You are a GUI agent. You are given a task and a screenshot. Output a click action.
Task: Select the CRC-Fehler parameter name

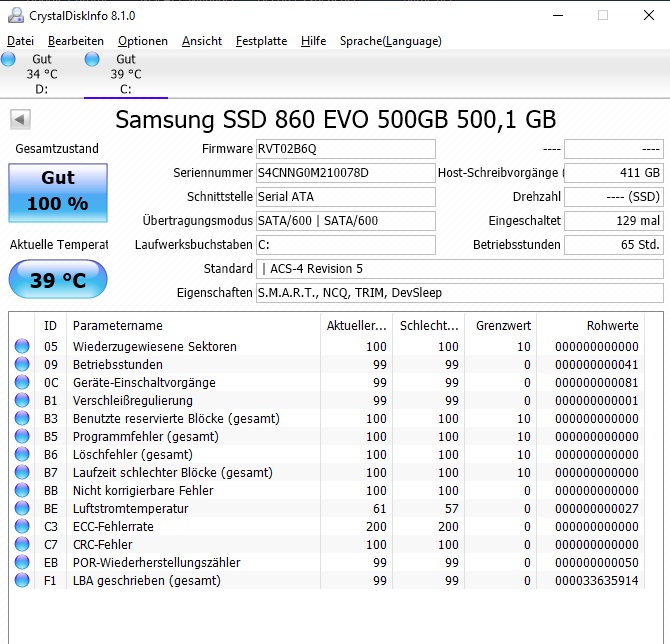103,544
